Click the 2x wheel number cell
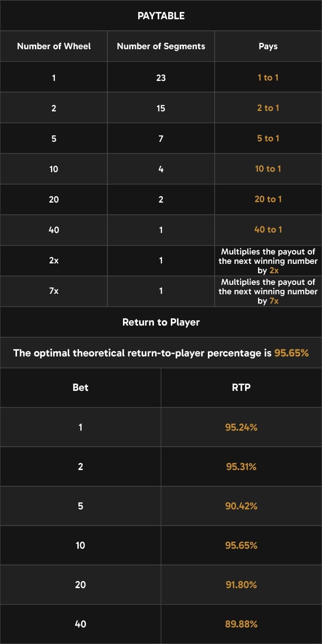 tap(54, 260)
